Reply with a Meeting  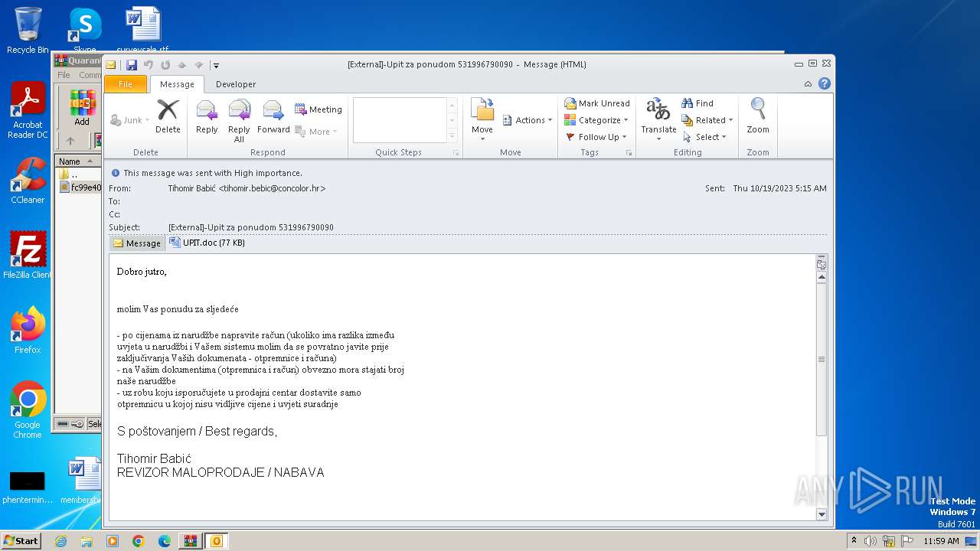pyautogui.click(x=318, y=109)
